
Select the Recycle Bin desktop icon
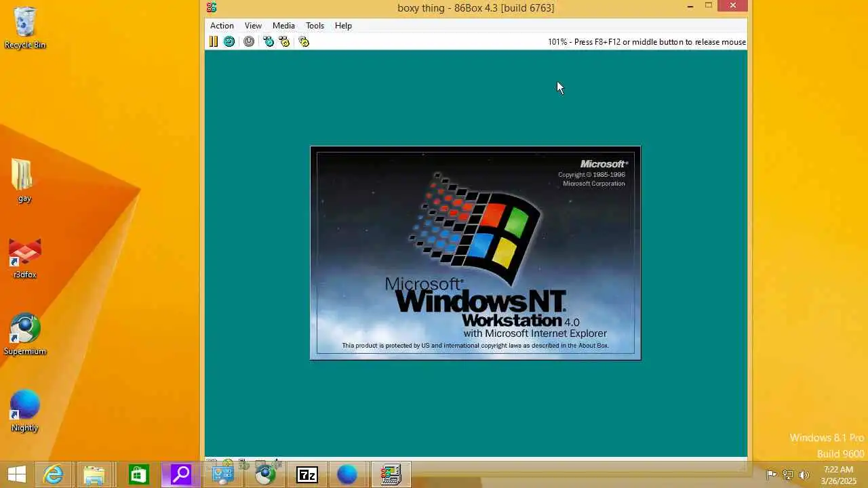click(25, 28)
